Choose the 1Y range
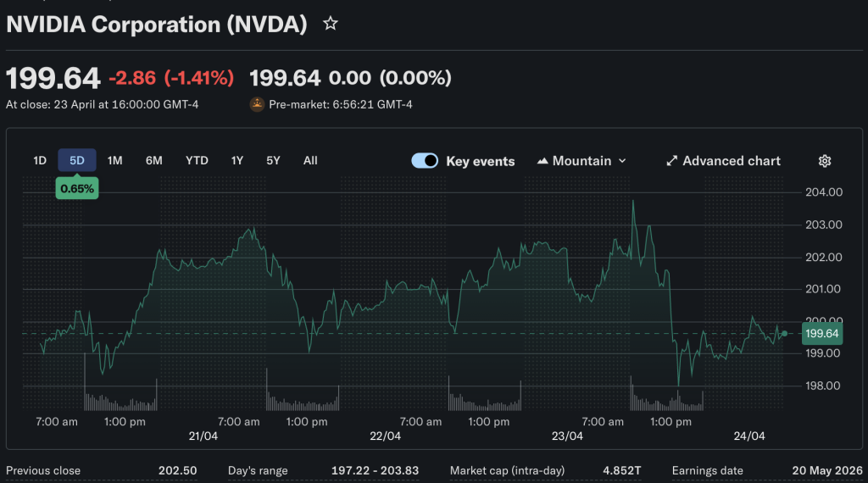 click(237, 160)
